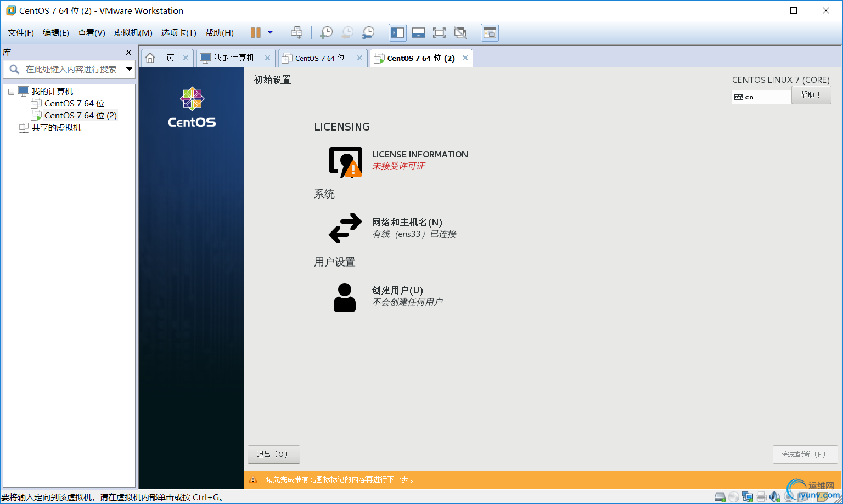
Task: Click the 未接受许可证 status text
Action: coord(398,166)
